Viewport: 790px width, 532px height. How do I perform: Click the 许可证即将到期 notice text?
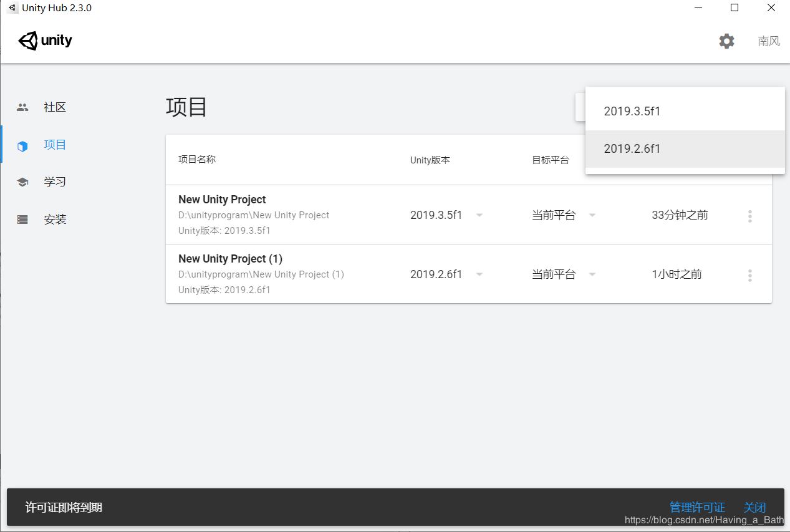64,508
